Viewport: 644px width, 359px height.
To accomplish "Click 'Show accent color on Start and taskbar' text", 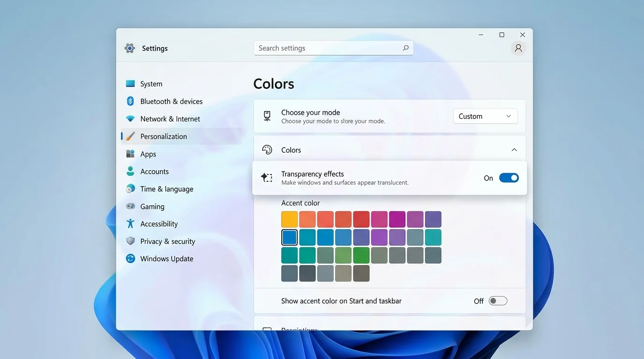I will pos(341,301).
